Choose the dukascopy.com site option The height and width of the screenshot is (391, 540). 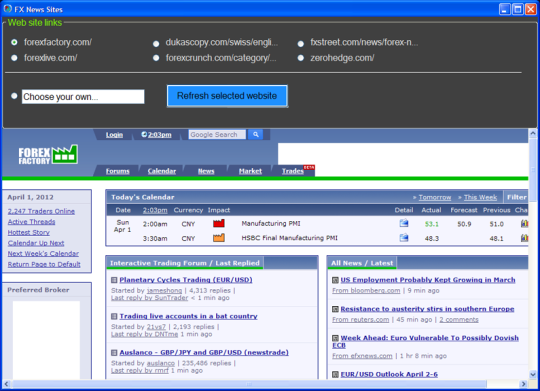coord(156,44)
